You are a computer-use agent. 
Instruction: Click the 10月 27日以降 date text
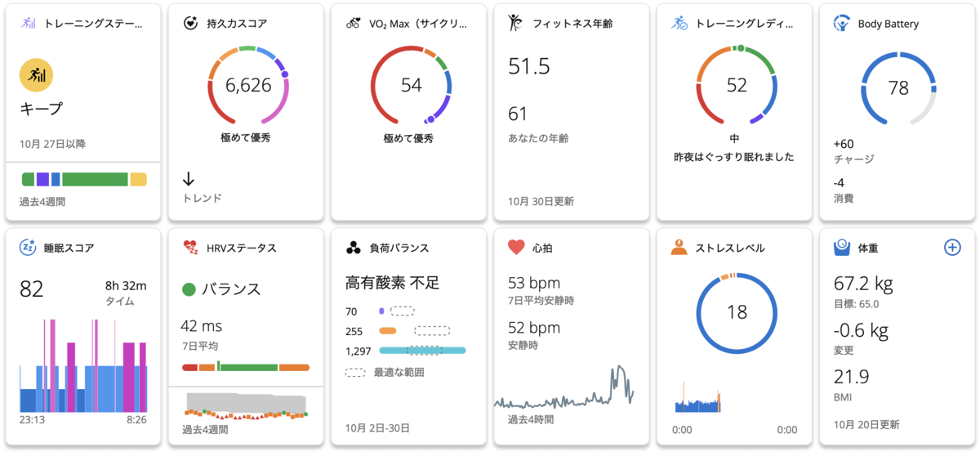[x=53, y=144]
